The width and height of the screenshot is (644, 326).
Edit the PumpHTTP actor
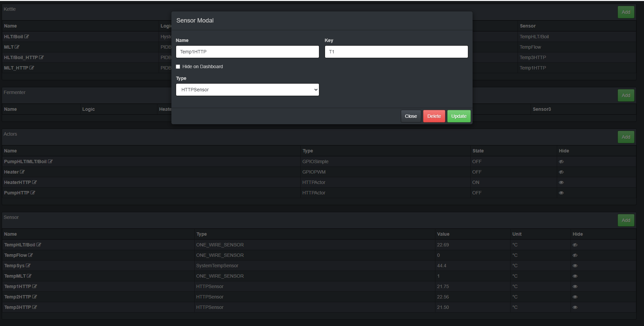pyautogui.click(x=33, y=193)
